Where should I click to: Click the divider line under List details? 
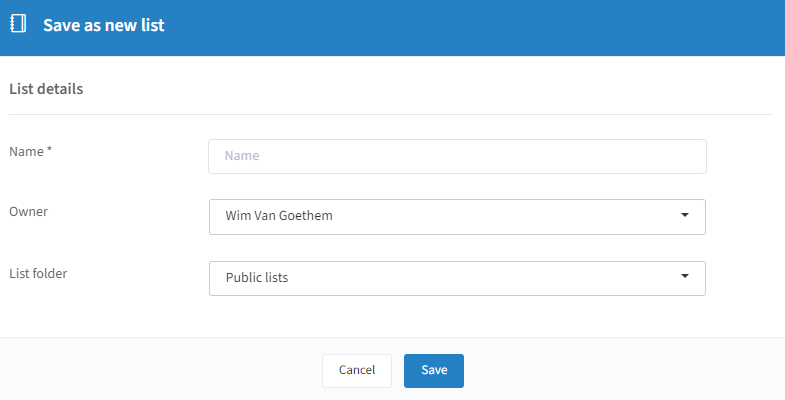tap(391, 114)
